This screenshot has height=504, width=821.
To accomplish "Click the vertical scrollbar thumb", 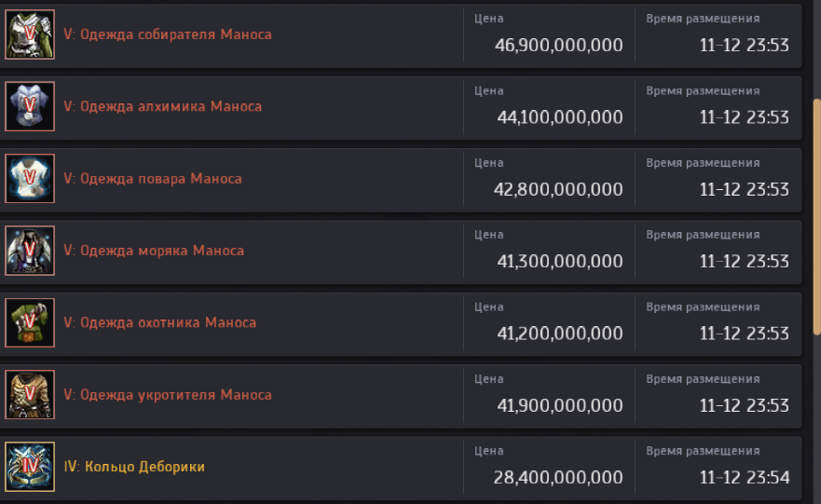I will point(817,212).
